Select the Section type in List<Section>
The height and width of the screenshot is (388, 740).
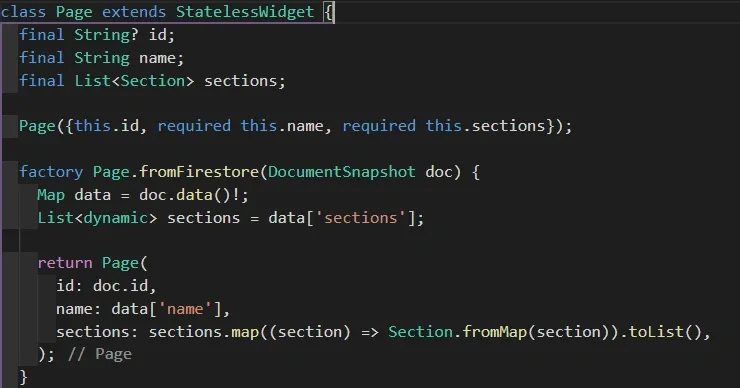(x=152, y=81)
